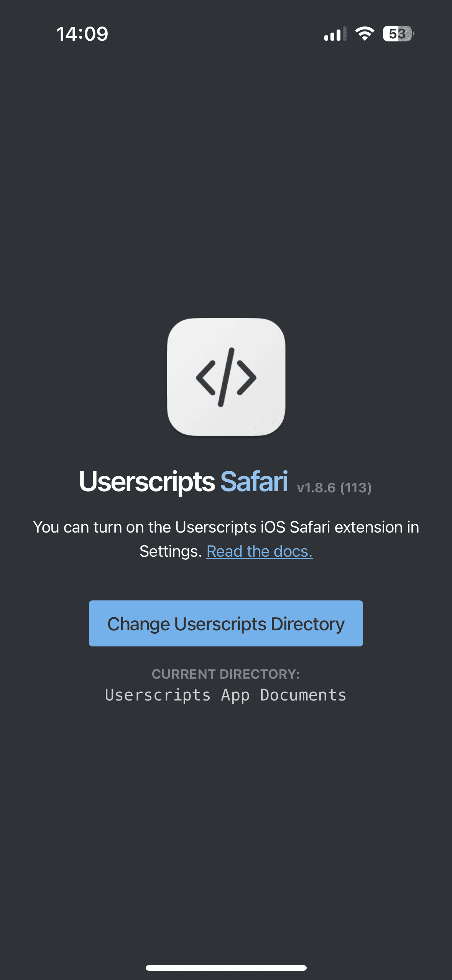Tap the v1.8.6 version number

point(316,488)
